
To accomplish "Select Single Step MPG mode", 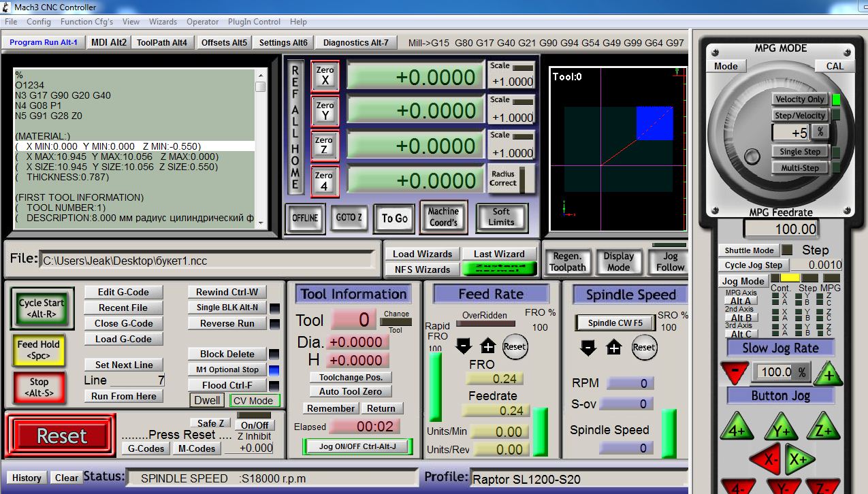I will [x=800, y=152].
